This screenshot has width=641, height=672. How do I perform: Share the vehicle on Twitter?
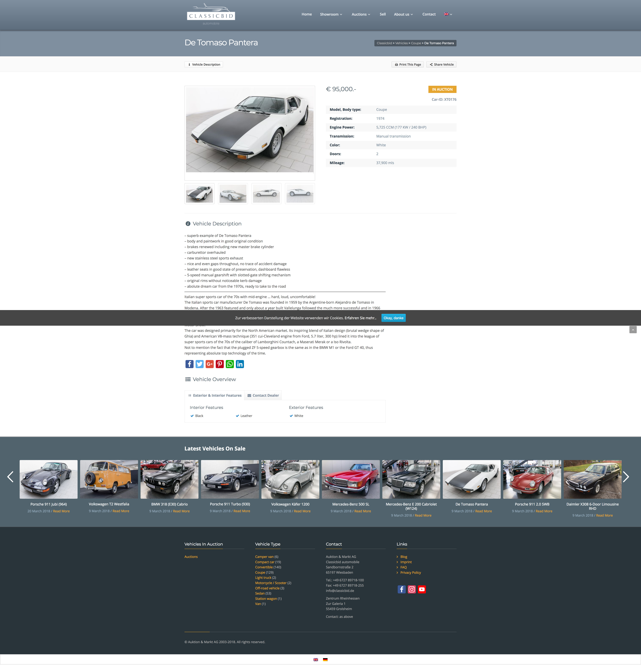pyautogui.click(x=200, y=364)
